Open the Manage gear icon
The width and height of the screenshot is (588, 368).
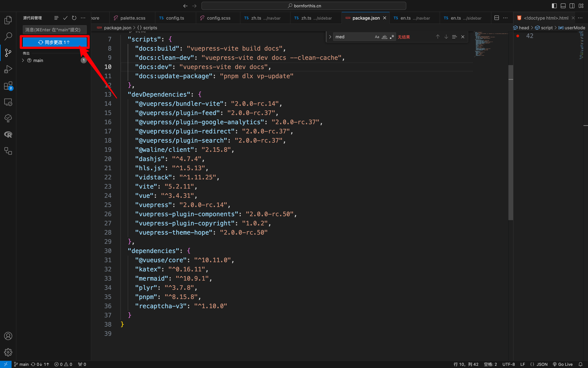pos(8,352)
